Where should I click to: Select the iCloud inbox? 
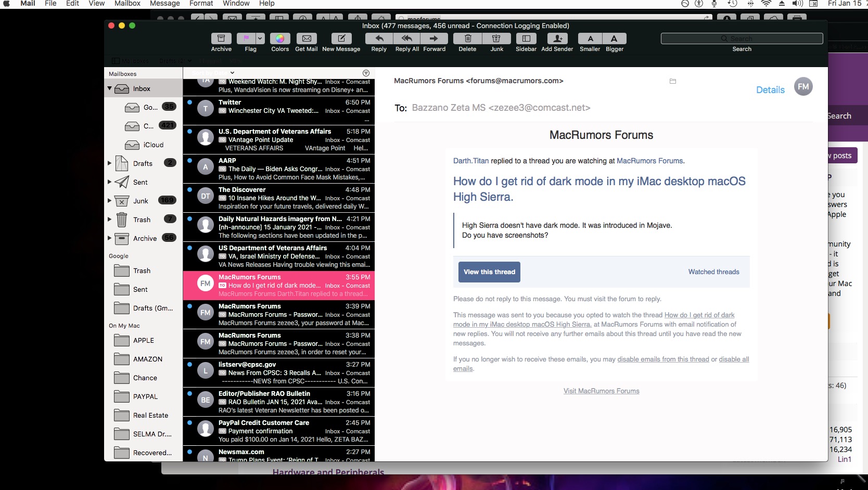[x=144, y=145]
